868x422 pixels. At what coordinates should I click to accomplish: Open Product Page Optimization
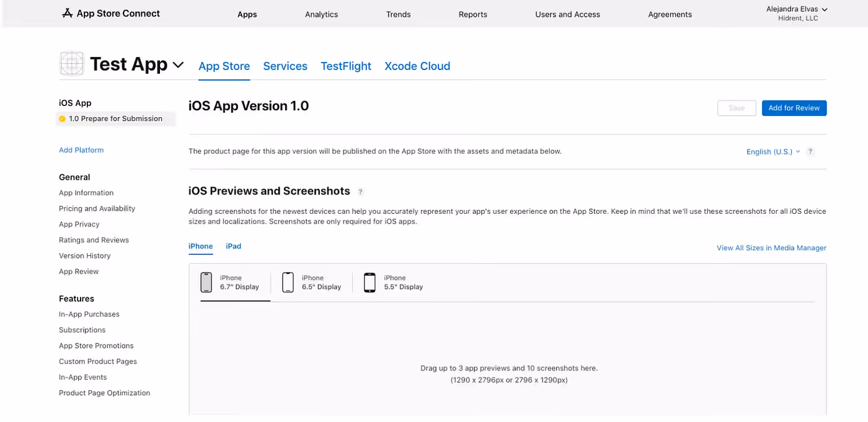(105, 393)
